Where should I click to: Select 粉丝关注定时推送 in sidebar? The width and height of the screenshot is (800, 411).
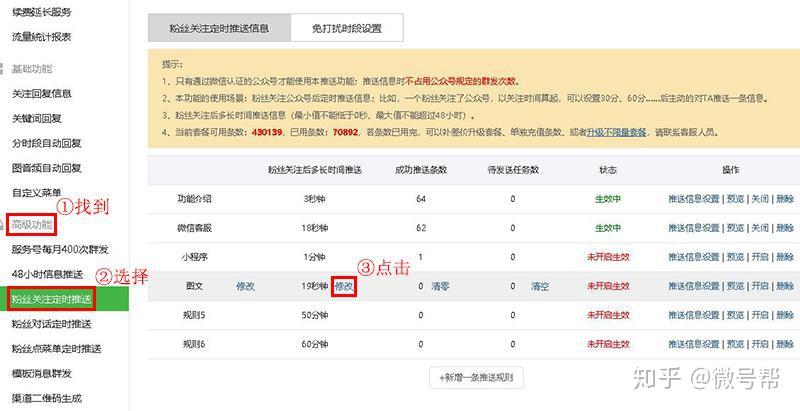pos(51,299)
